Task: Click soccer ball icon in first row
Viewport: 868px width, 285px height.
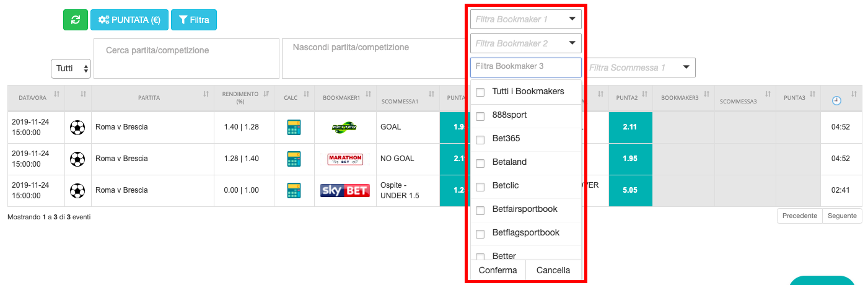Action: [x=77, y=127]
